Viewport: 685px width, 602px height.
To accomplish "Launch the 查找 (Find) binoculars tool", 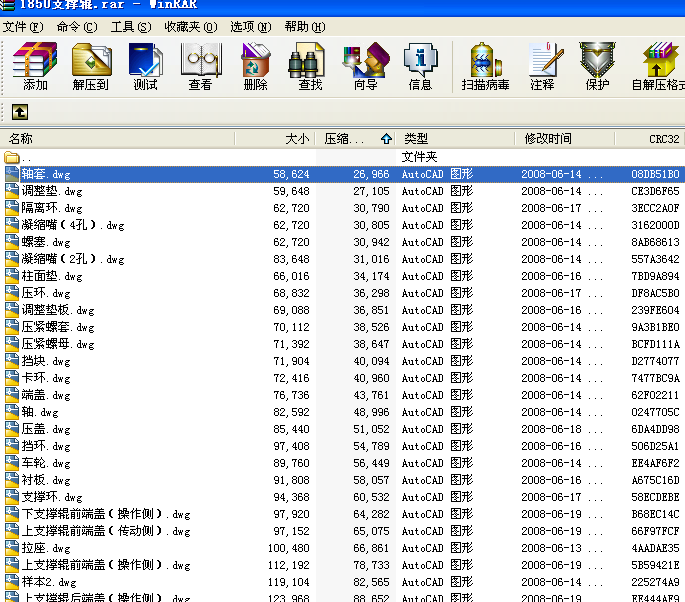I will click(310, 66).
